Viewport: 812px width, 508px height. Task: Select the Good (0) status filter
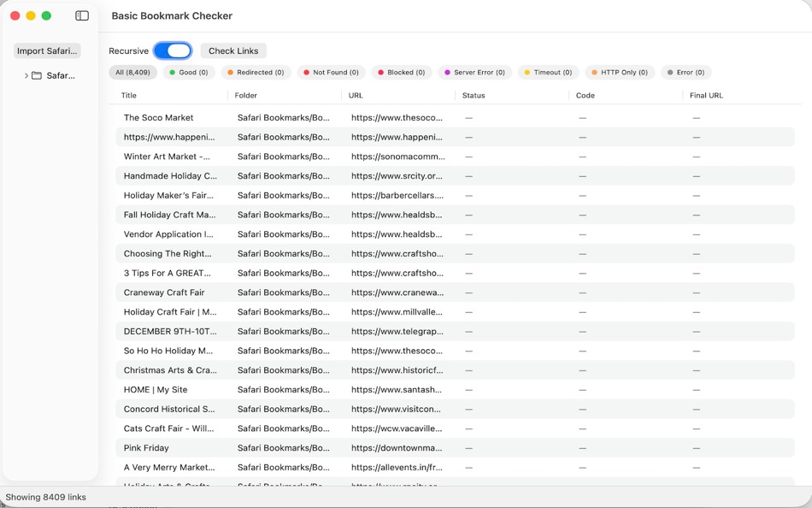[189, 72]
